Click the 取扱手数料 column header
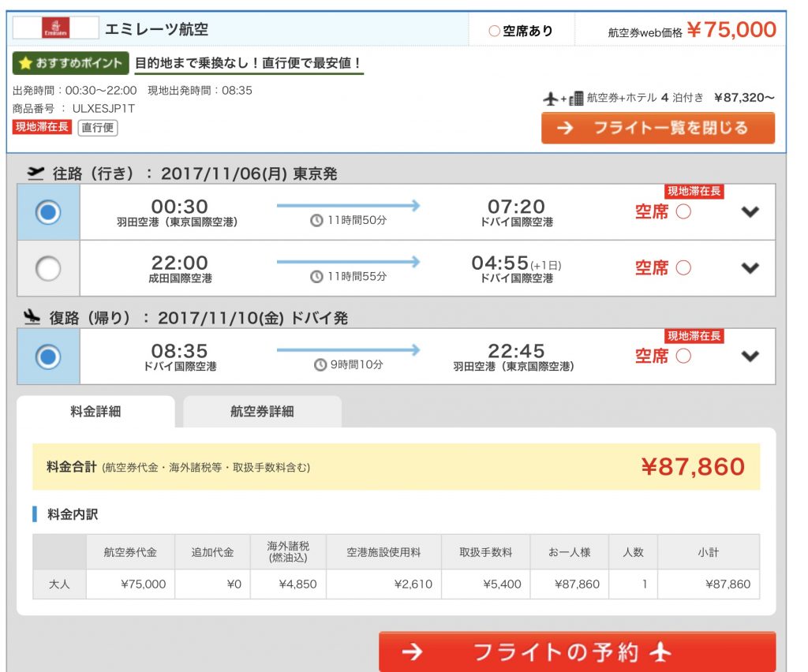 486,552
